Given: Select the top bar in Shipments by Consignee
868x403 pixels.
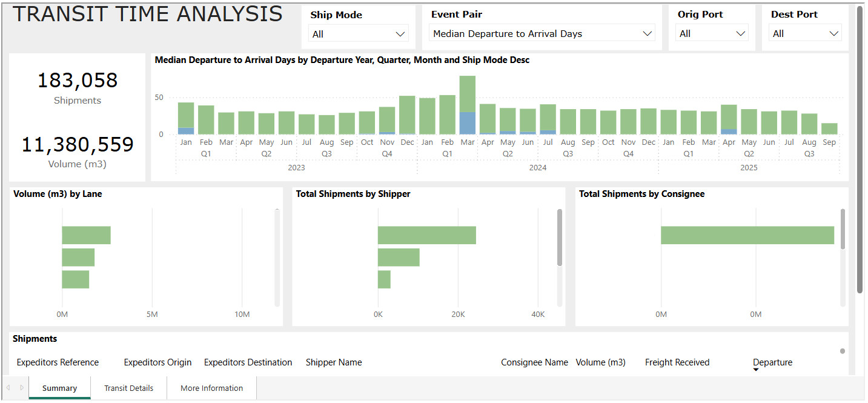Looking at the screenshot, I should (x=747, y=235).
